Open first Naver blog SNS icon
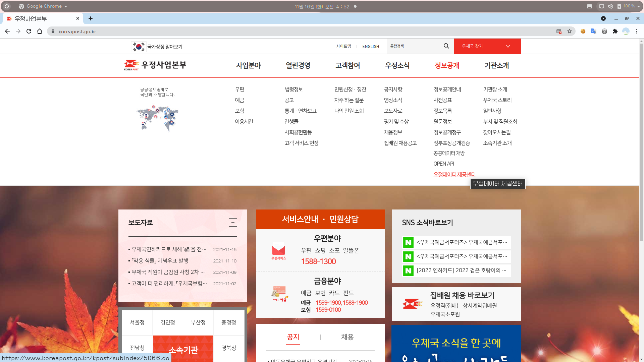The height and width of the screenshot is (362, 644). [x=408, y=242]
